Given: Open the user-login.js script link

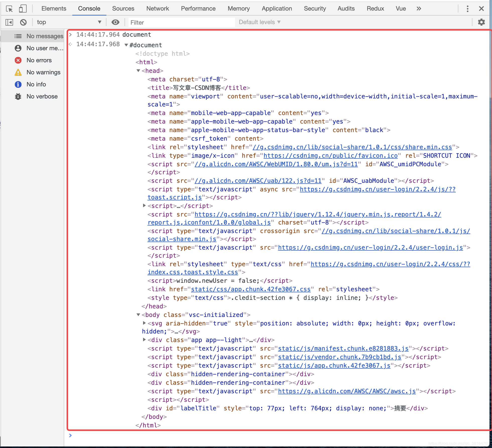Looking at the screenshot, I should coord(371,248).
